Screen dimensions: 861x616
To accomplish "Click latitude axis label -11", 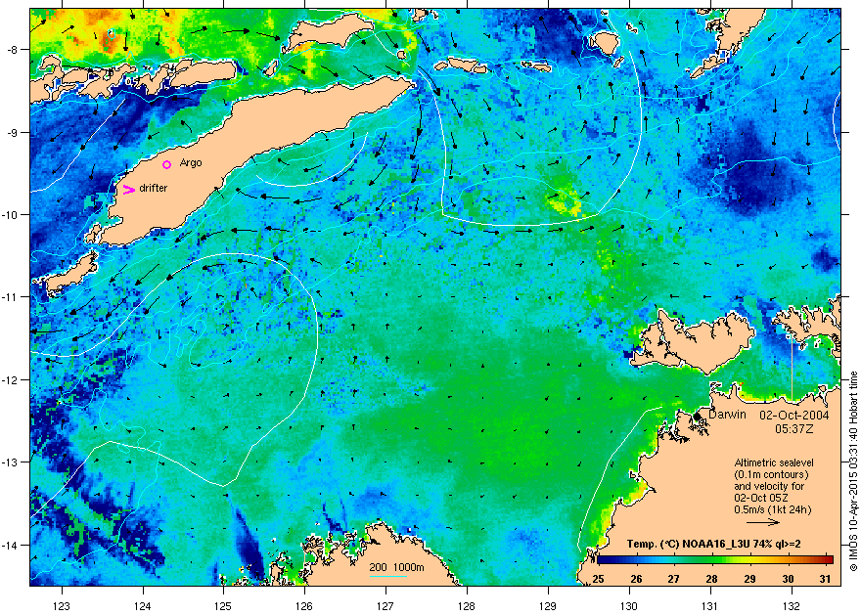I will [11, 296].
